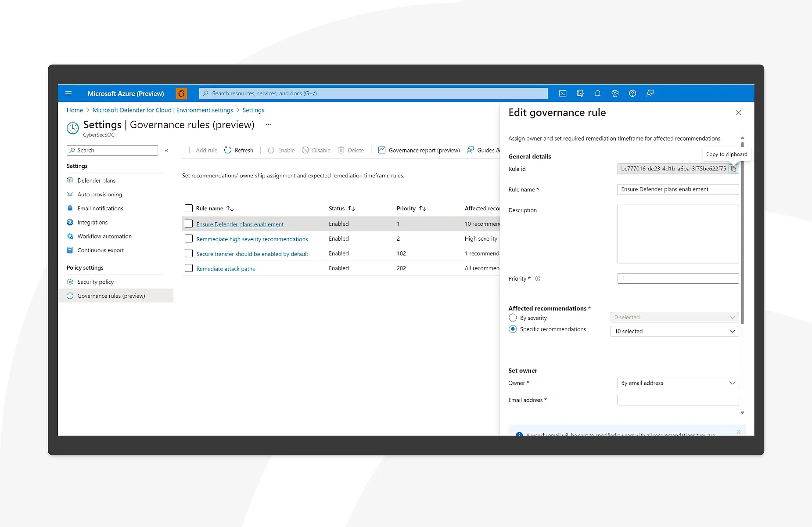Image resolution: width=812 pixels, height=527 pixels.
Task: Click the sidebar Search field
Action: coord(112,151)
